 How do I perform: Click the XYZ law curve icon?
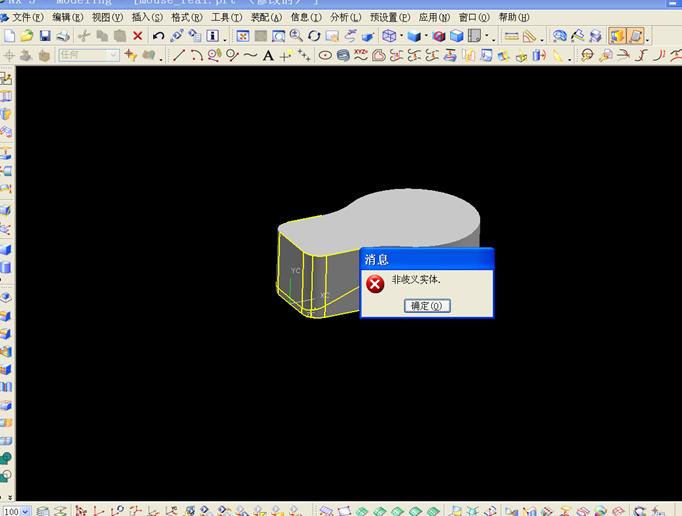[361, 55]
